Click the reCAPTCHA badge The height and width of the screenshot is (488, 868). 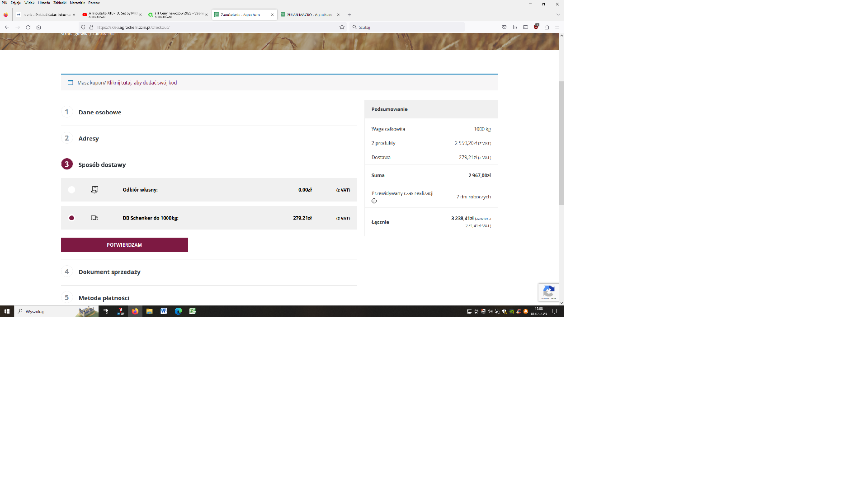[548, 292]
